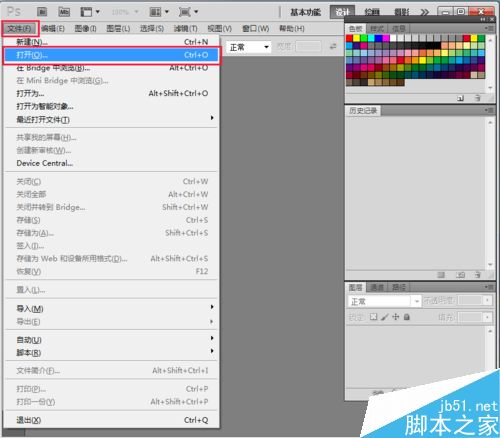This screenshot has height=438, width=500.
Task: Toggle lock position in Layers panel
Action: (x=396, y=317)
